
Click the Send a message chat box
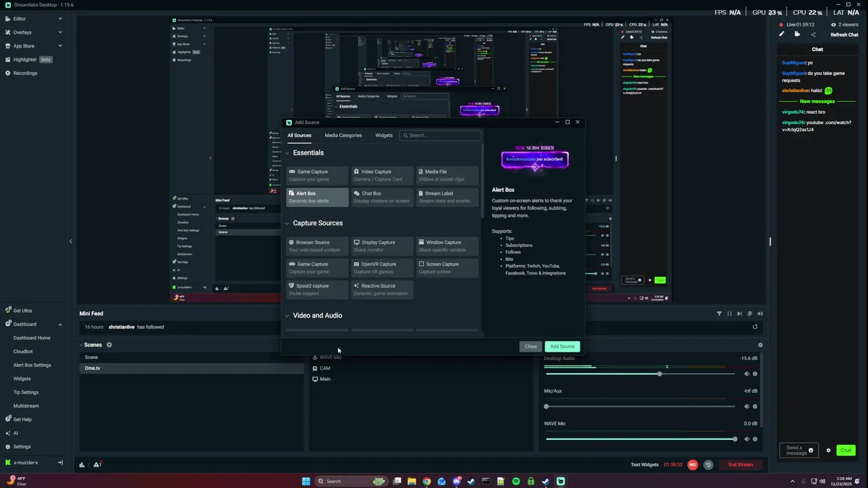coord(799,450)
